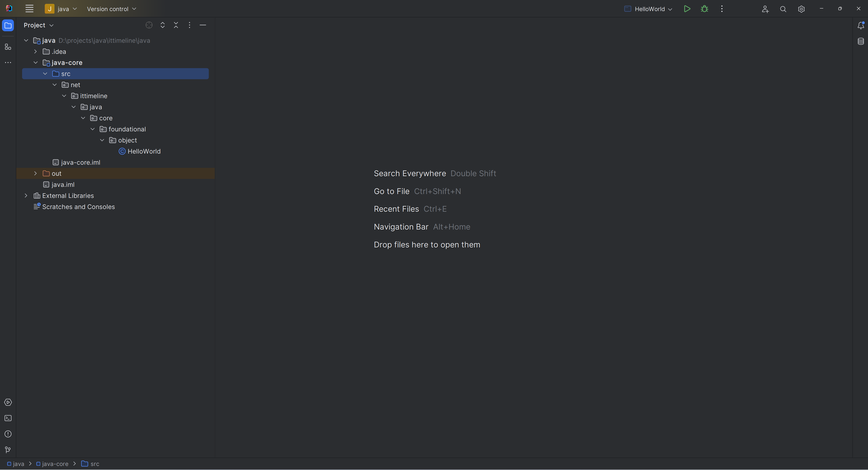
Task: Open more run actions menu
Action: tap(722, 9)
